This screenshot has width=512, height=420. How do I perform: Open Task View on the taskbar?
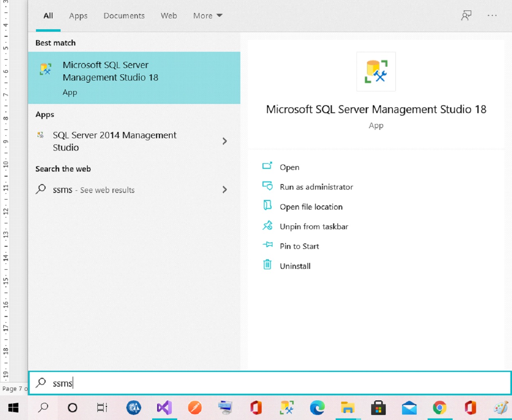pos(102,407)
